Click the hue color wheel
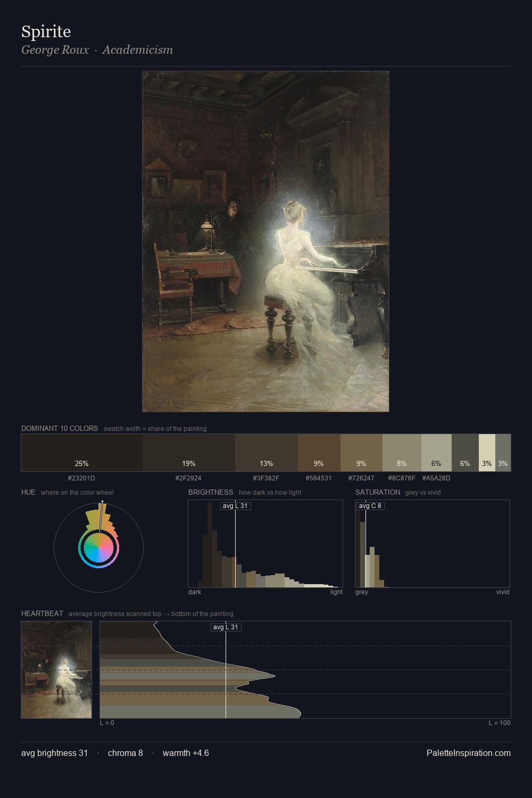Image resolution: width=532 pixels, height=798 pixels. 98,547
